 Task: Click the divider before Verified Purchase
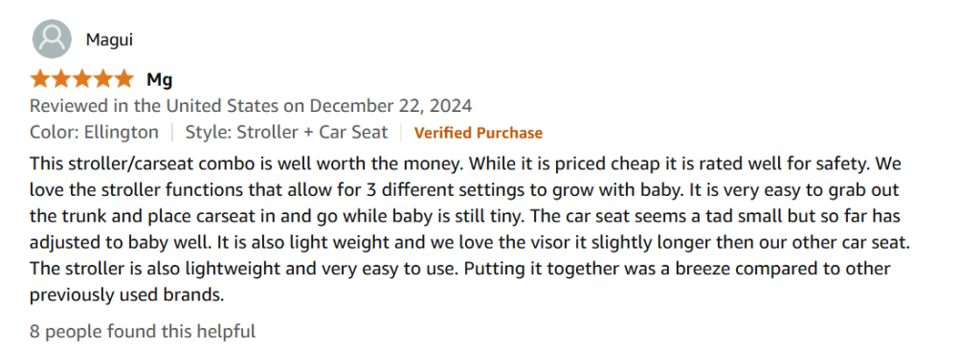[x=401, y=133]
